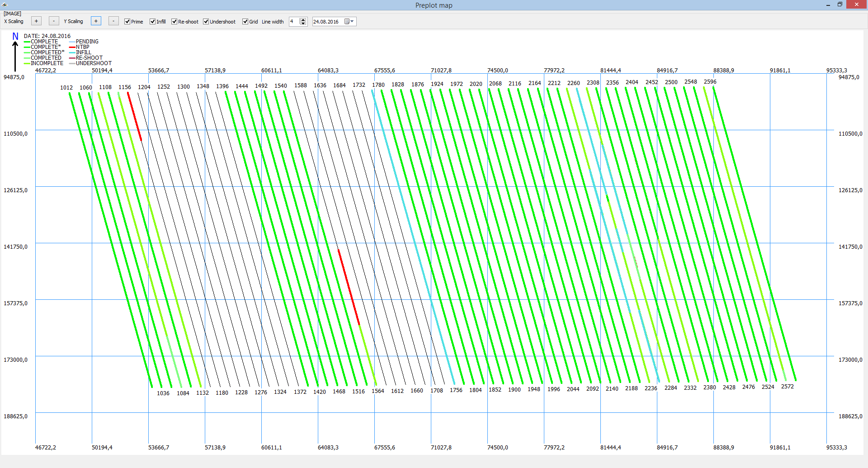
Task: Open the [IMAGE] menu
Action: click(x=13, y=14)
